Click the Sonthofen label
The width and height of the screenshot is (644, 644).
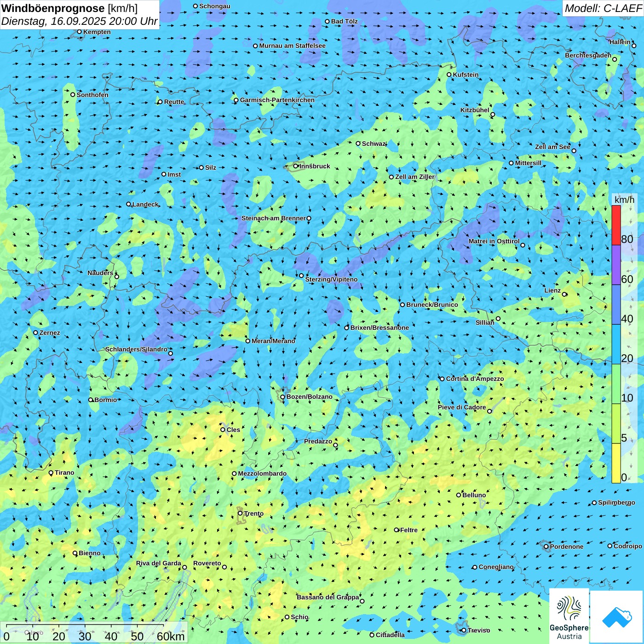click(x=92, y=95)
